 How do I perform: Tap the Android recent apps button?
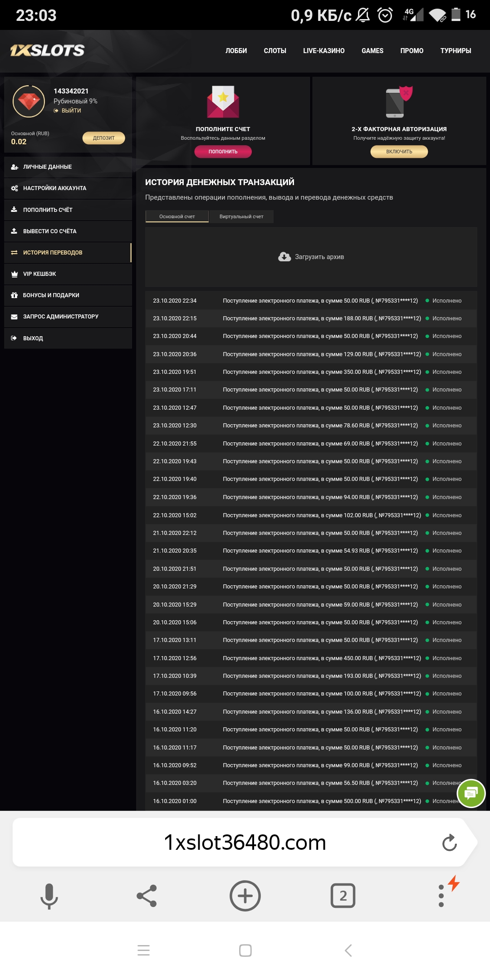tap(143, 950)
